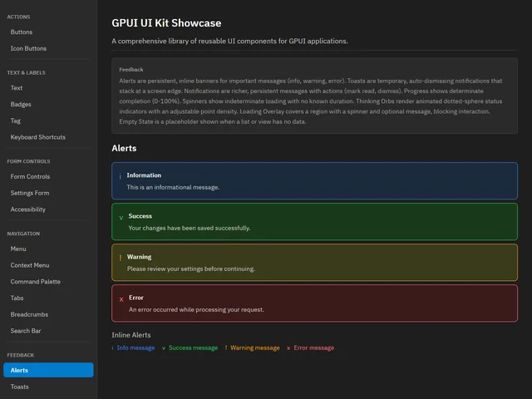Click the inline Success message check icon
Viewport: 532px width, 399px height.
click(x=164, y=348)
